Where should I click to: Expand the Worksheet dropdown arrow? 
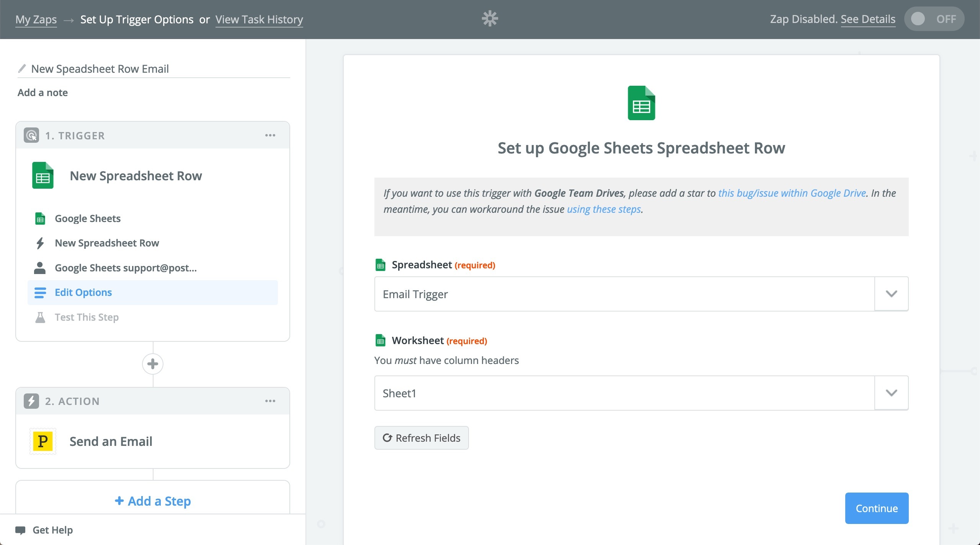coord(892,393)
